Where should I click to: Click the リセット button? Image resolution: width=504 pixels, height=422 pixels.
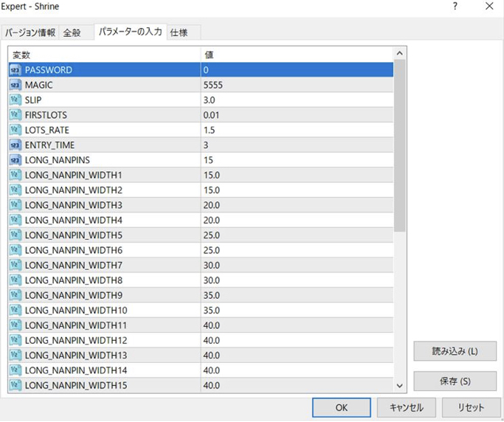pyautogui.click(x=470, y=407)
